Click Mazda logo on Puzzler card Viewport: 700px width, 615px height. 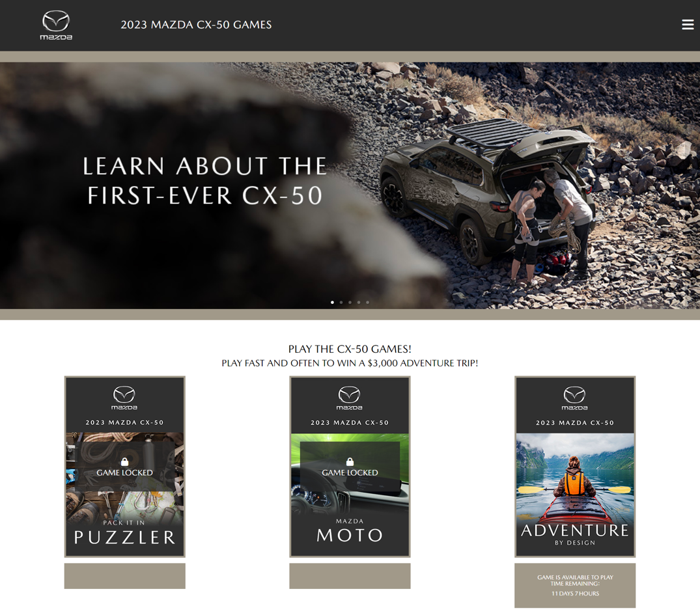pyautogui.click(x=124, y=398)
